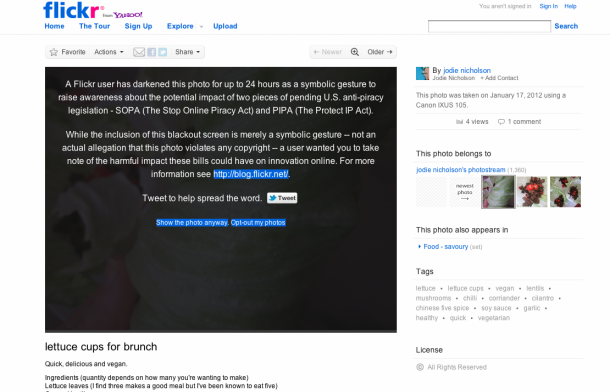
Task: Open the Sign Up menu item
Action: pyautogui.click(x=138, y=26)
